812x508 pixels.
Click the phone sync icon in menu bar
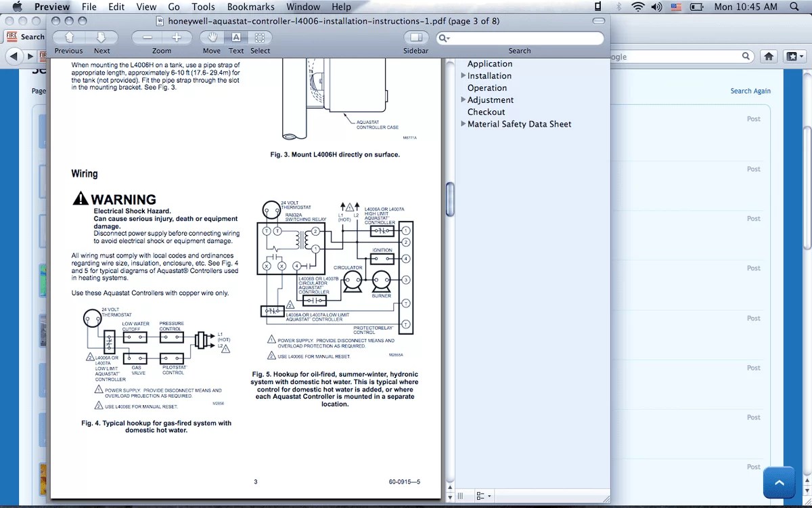pos(597,7)
